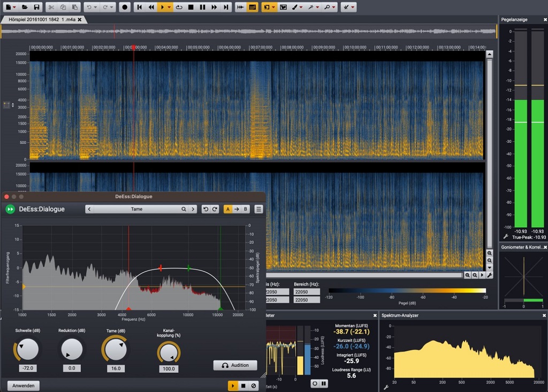
Task: Go to the previous DeEss preset
Action: (x=89, y=209)
